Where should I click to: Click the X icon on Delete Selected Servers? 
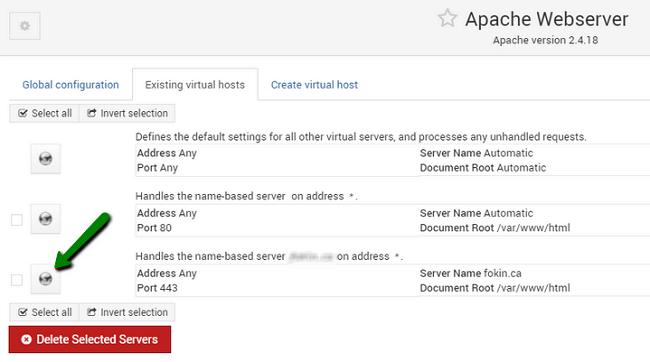pyautogui.click(x=27, y=340)
